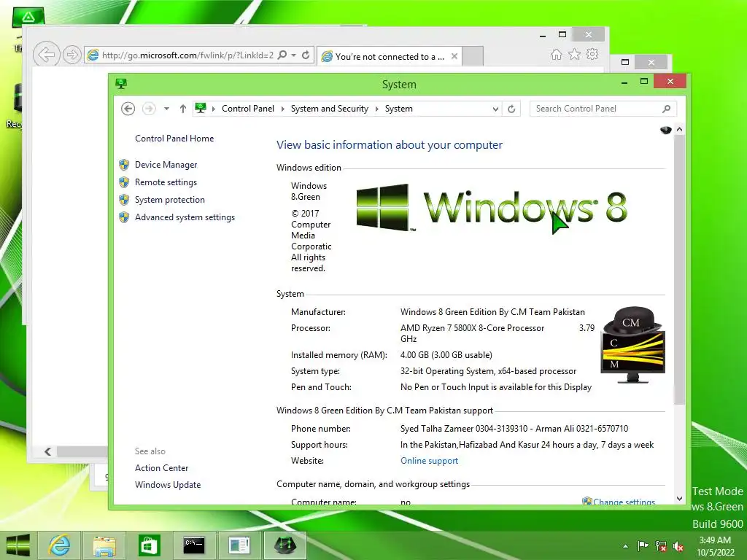Screen dimensions: 747x560
Task: Open Tools gear in Internet Explorer
Action: [x=592, y=54]
